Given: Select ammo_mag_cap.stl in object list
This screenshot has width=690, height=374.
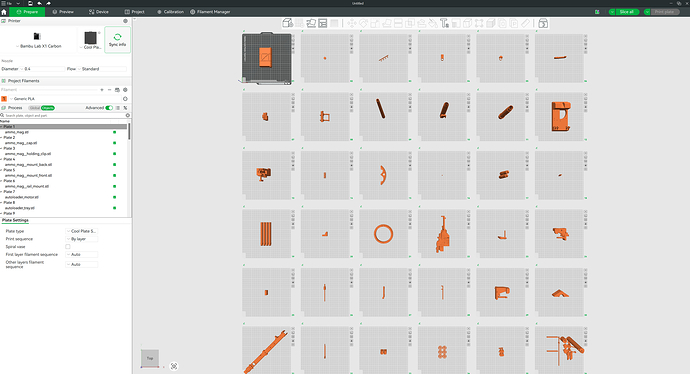Looking at the screenshot, I should (x=21, y=143).
